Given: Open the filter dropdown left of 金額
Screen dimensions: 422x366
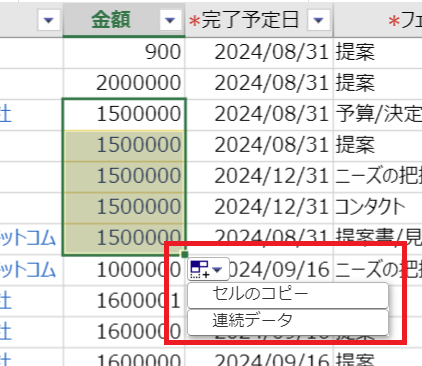Looking at the screenshot, I should (x=49, y=20).
